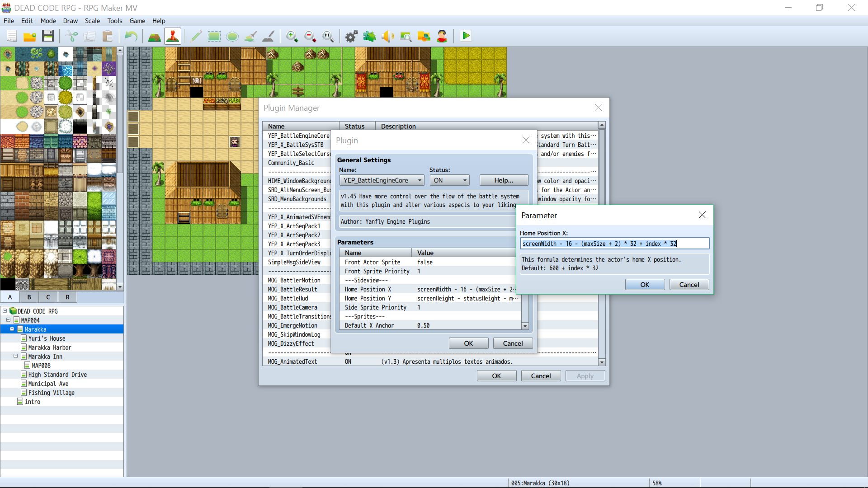868x488 pixels.
Task: Start the green Playtest arrow
Action: [x=466, y=36]
